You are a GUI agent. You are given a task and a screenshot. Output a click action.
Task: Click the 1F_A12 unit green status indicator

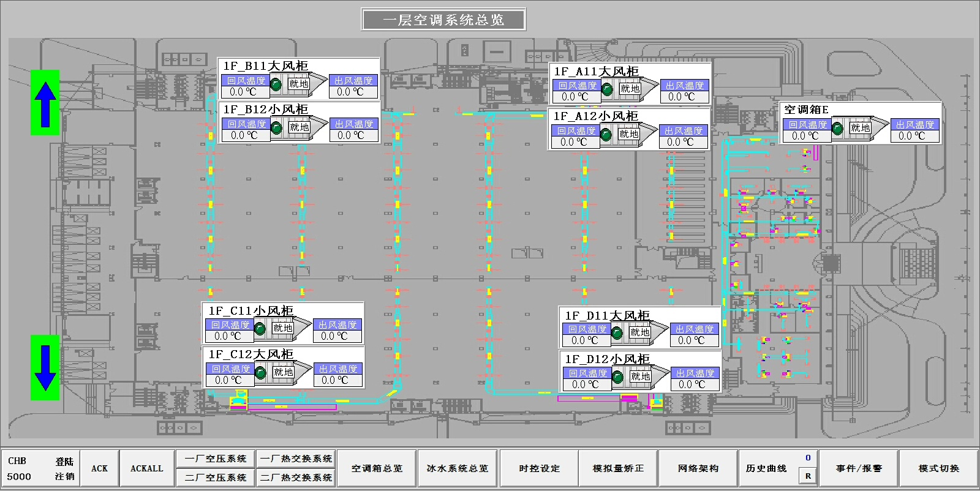click(x=606, y=135)
